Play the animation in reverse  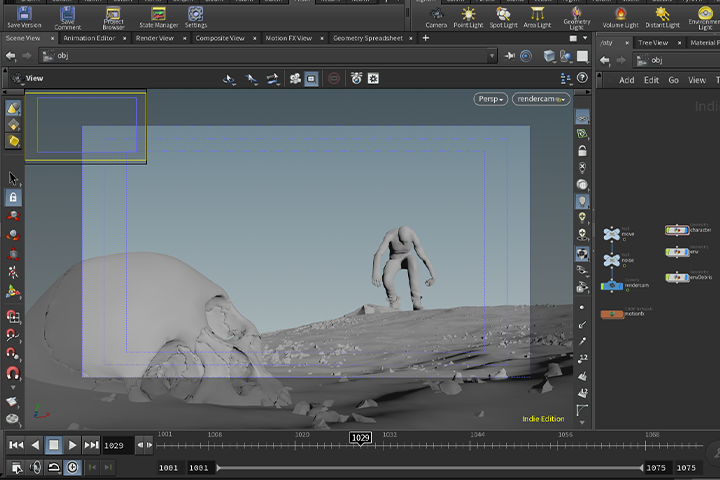(x=35, y=445)
